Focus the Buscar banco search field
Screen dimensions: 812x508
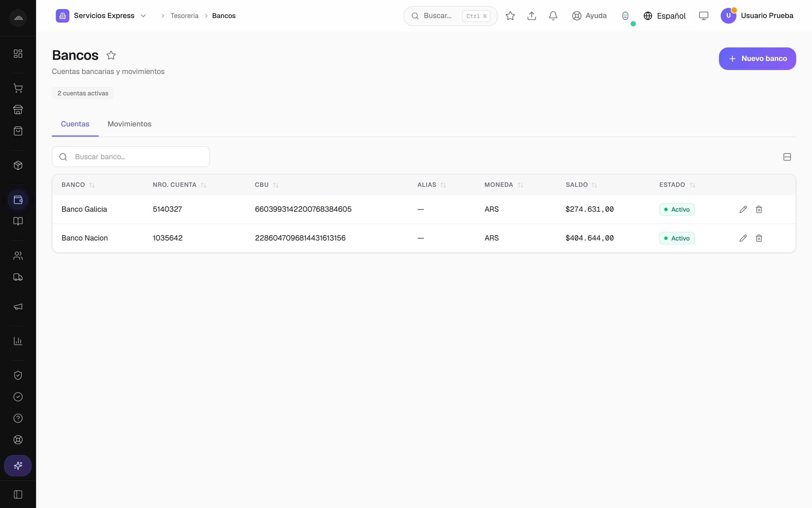point(131,157)
